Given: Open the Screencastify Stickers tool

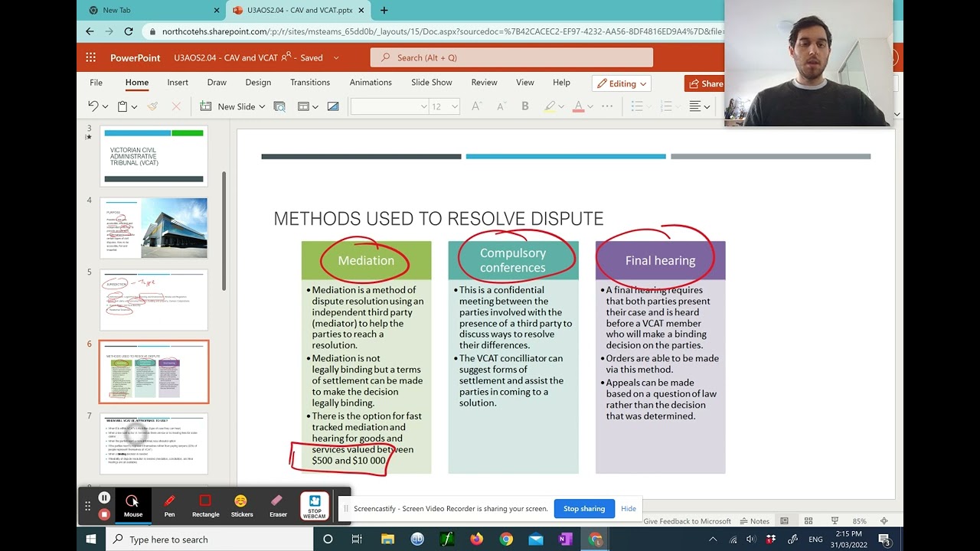Looking at the screenshot, I should [242, 506].
